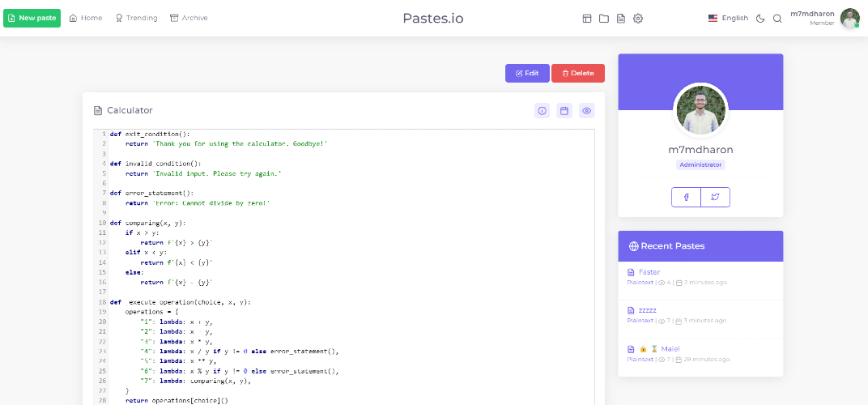Click the hourglass icon beside Maiel
The width and height of the screenshot is (868, 405).
[653, 349]
